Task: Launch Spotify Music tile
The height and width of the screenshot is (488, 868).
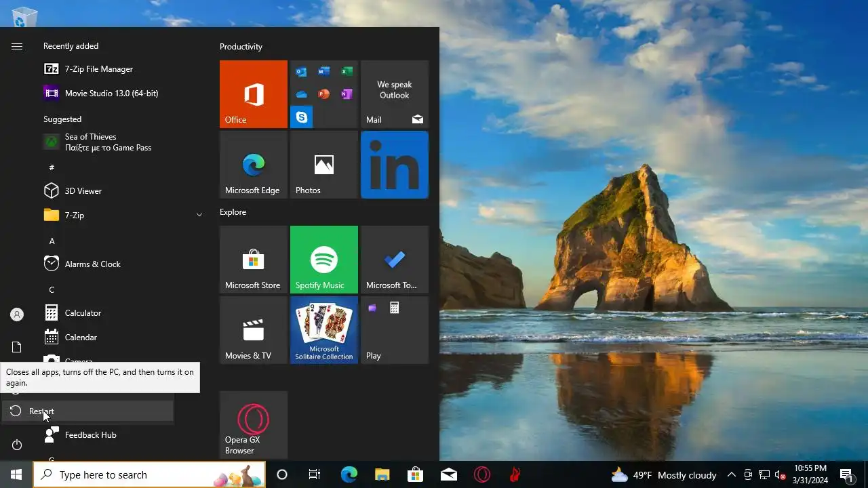Action: point(324,260)
